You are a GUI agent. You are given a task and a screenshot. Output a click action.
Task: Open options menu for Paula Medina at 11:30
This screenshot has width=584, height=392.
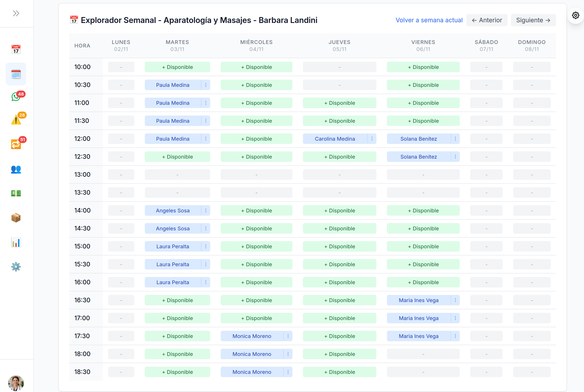coord(206,121)
